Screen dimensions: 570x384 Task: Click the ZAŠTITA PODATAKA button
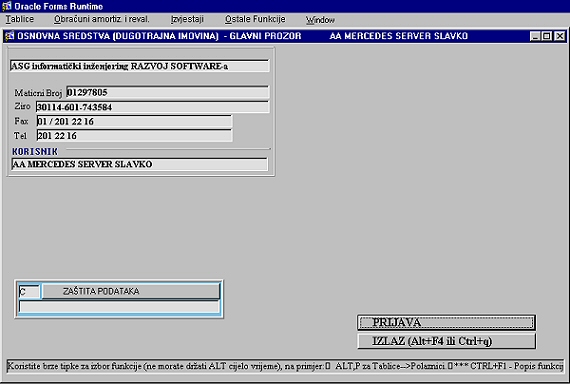tap(131, 291)
